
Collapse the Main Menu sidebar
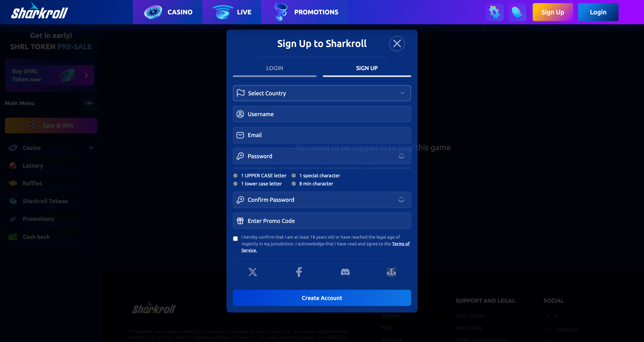point(89,103)
